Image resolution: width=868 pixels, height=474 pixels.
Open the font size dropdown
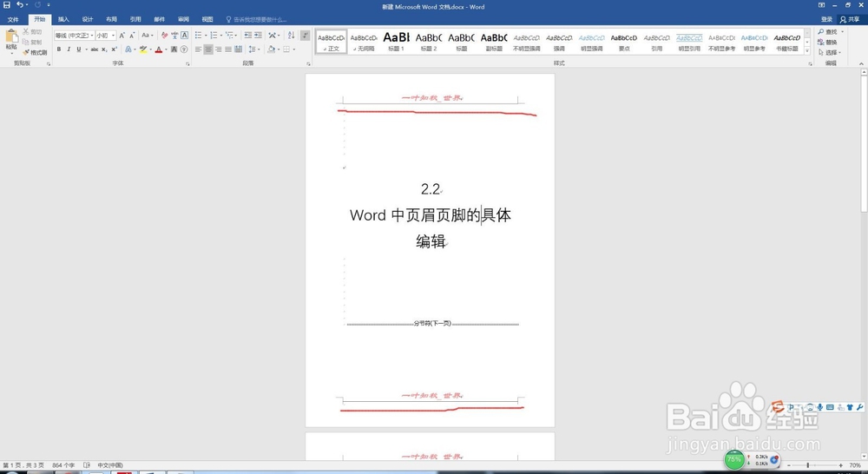point(114,36)
